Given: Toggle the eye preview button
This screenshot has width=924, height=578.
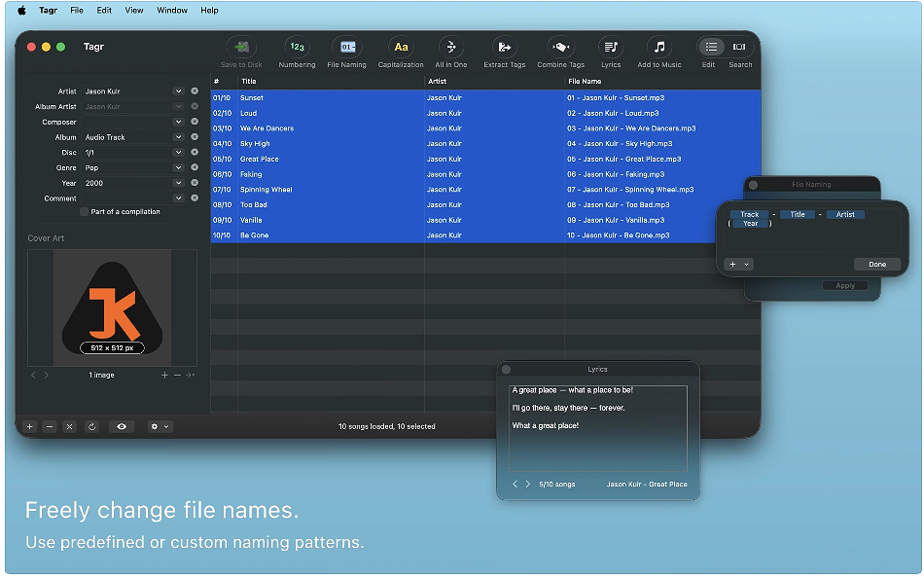Looking at the screenshot, I should pos(122,426).
